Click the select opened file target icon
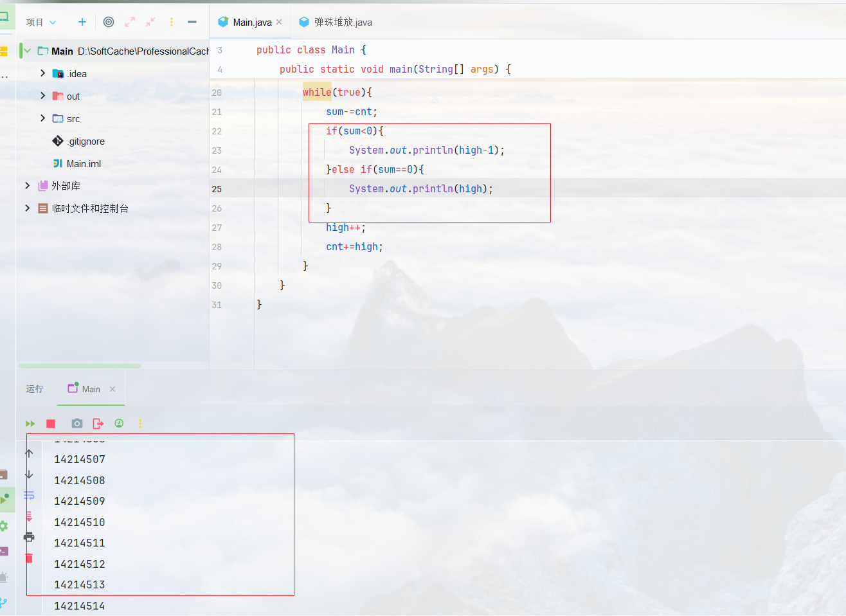Screen dimensions: 846x616 coord(109,22)
